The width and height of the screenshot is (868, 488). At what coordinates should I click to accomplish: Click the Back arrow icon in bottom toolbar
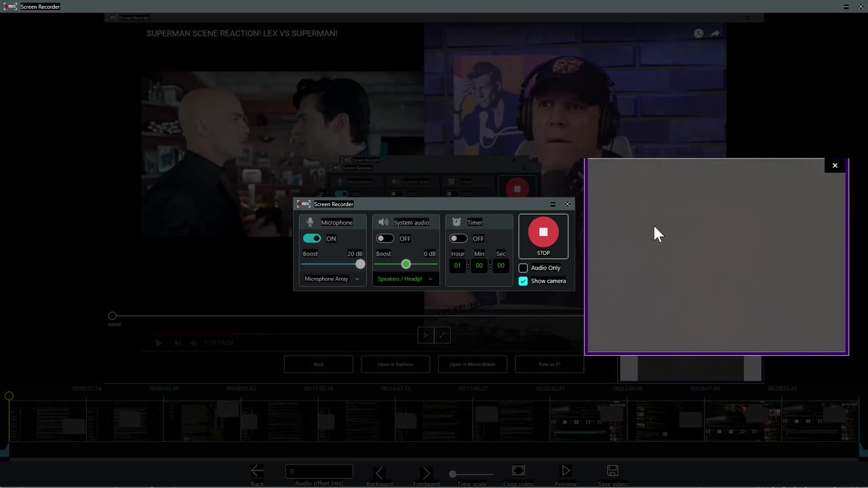257,470
